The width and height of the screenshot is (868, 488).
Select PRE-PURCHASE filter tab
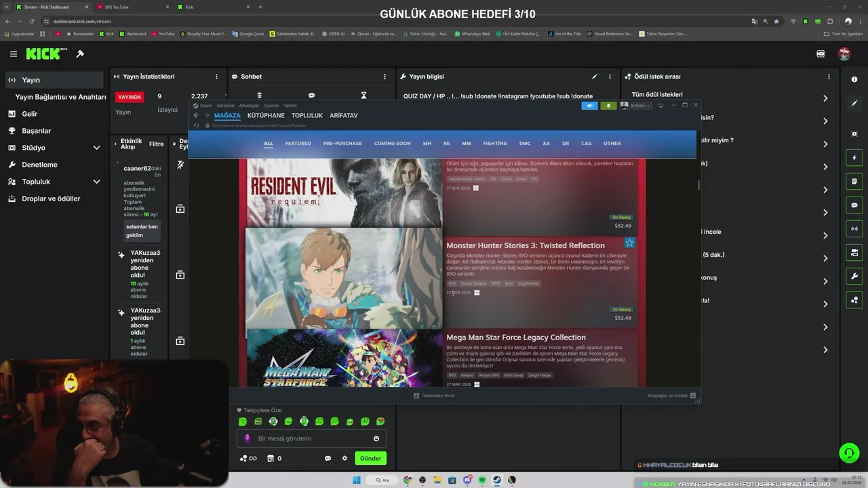click(x=342, y=143)
